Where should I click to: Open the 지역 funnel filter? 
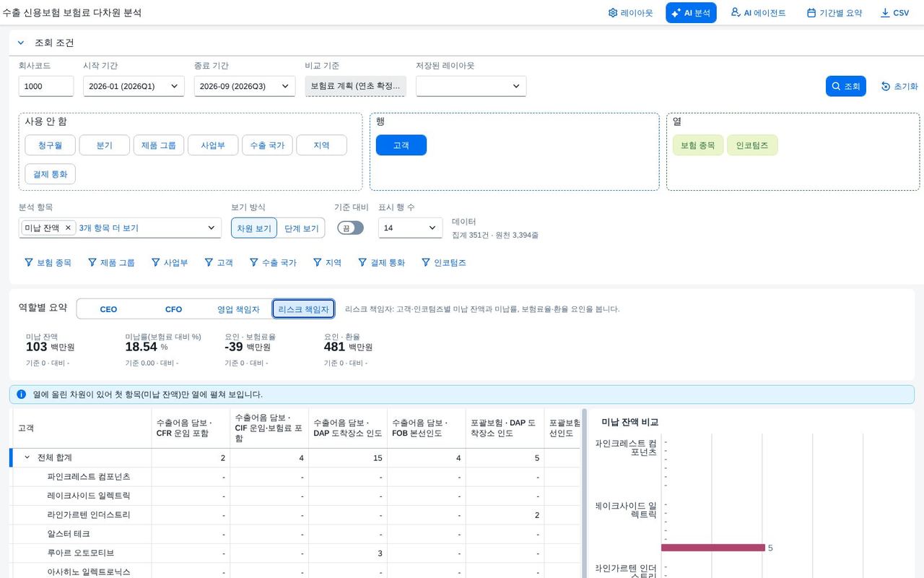[327, 263]
